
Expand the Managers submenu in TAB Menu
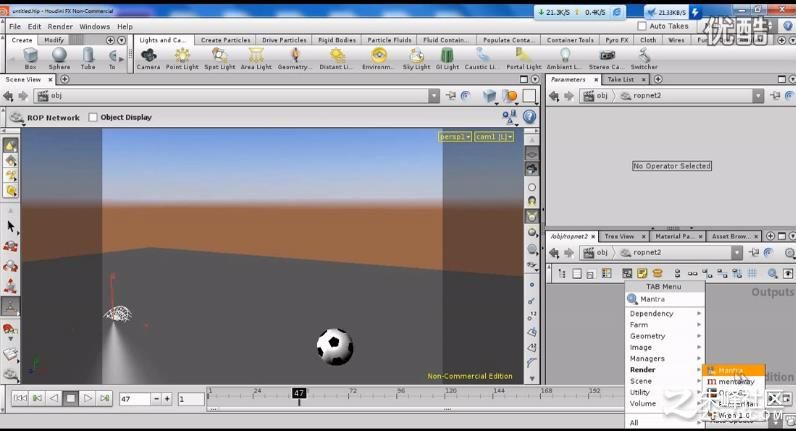click(x=665, y=358)
